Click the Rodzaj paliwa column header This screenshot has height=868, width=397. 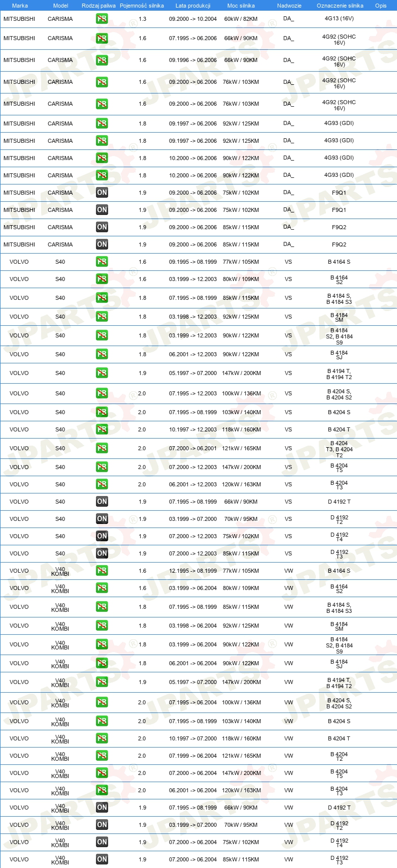click(x=98, y=6)
